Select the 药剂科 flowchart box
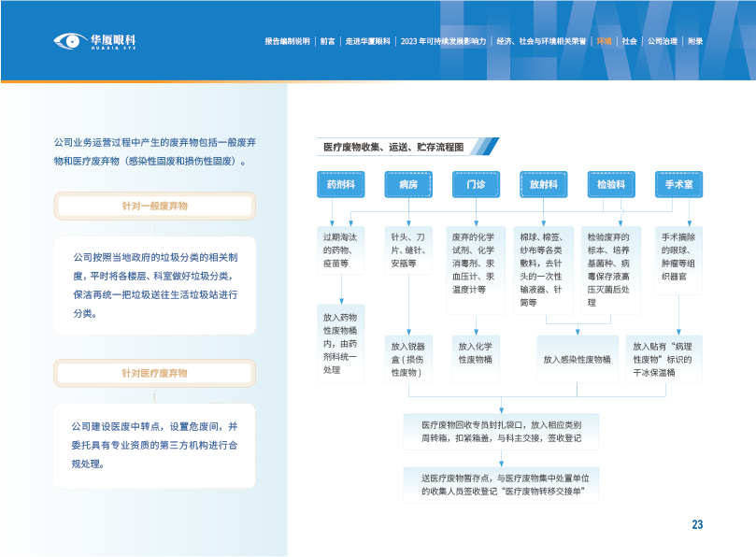Screen dimensions: 756x557 pos(340,185)
